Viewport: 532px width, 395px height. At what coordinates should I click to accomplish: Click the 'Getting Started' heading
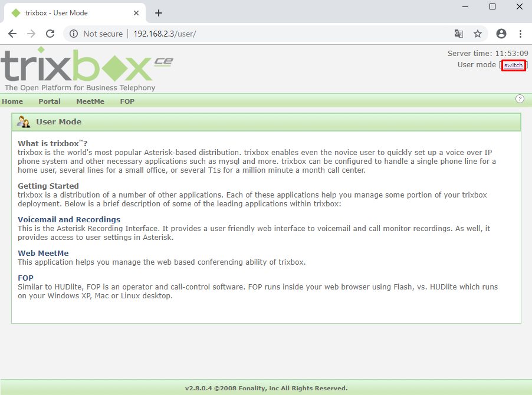click(x=48, y=186)
